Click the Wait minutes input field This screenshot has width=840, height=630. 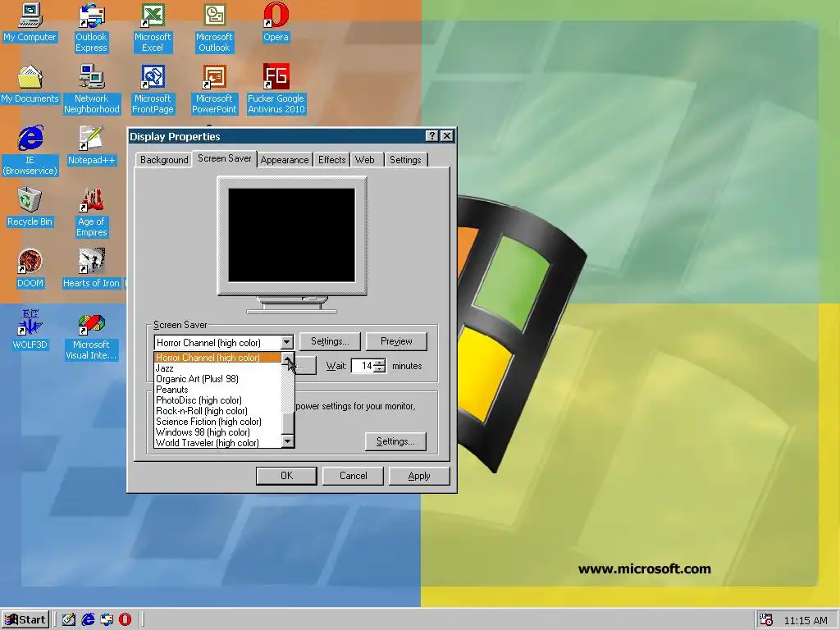(x=363, y=366)
